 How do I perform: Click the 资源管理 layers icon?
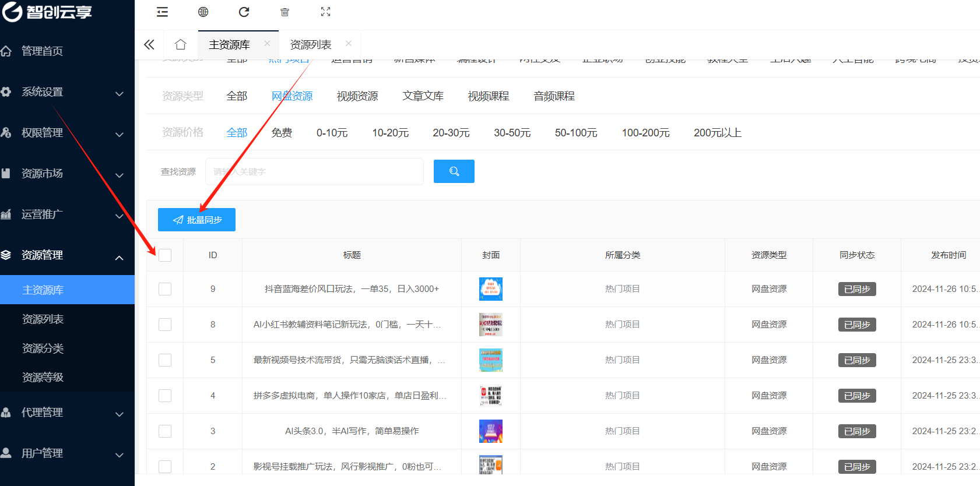(6, 255)
